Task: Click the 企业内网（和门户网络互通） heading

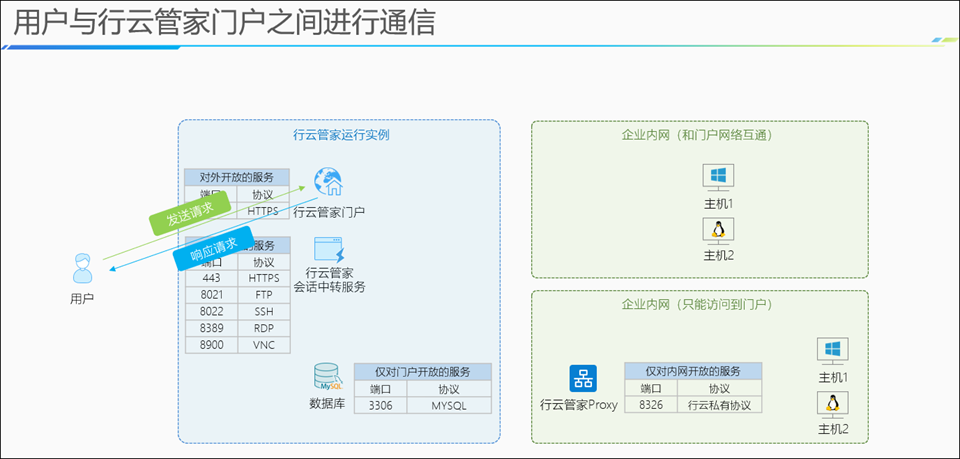Action: 697,134
